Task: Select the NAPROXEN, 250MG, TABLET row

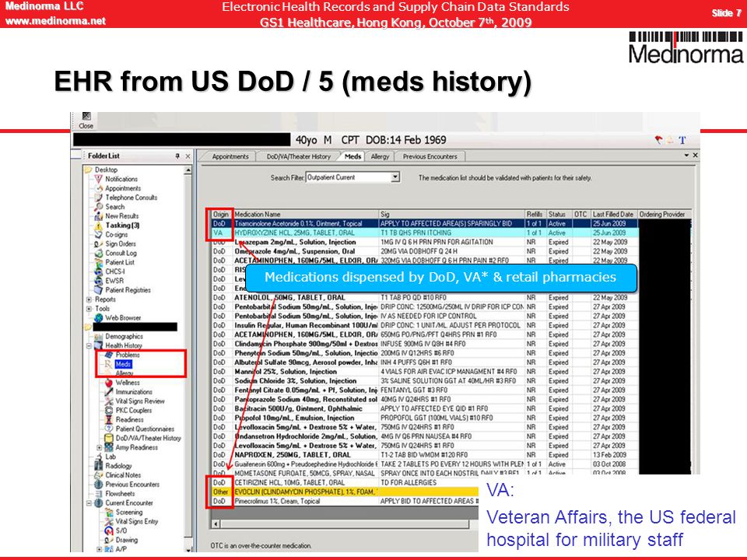Action: [425, 455]
